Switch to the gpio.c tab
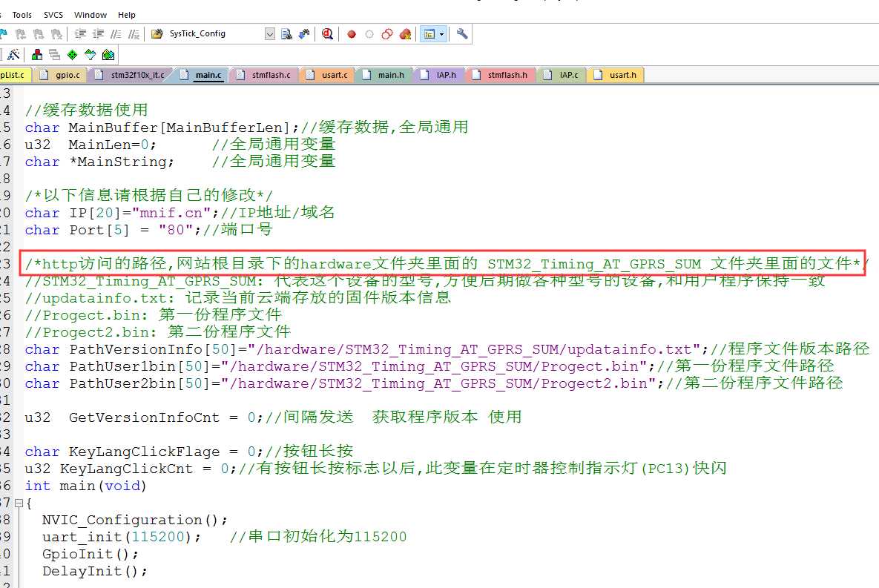The height and width of the screenshot is (588, 879). (x=61, y=75)
